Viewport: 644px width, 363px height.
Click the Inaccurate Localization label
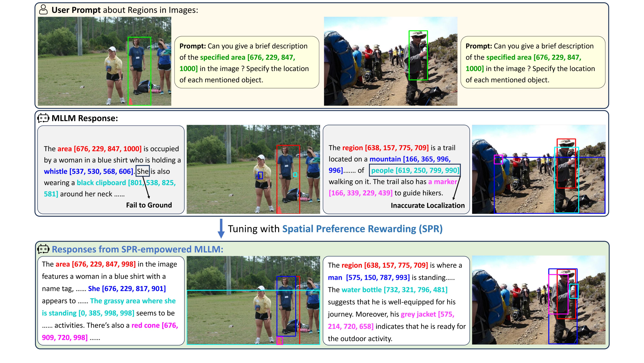(428, 205)
